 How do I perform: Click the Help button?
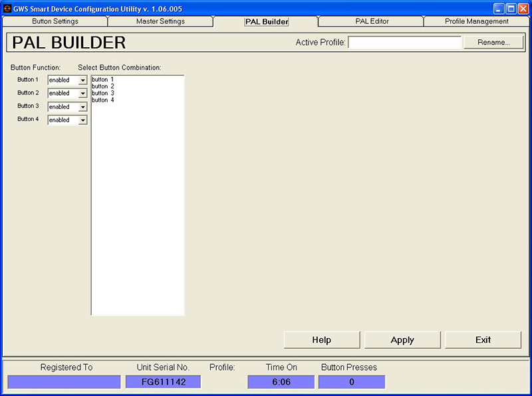pos(322,340)
